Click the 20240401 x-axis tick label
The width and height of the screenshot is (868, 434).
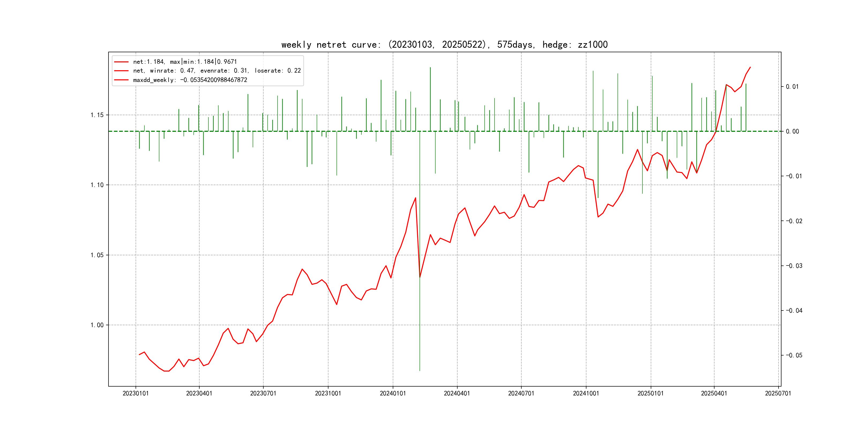tap(457, 394)
